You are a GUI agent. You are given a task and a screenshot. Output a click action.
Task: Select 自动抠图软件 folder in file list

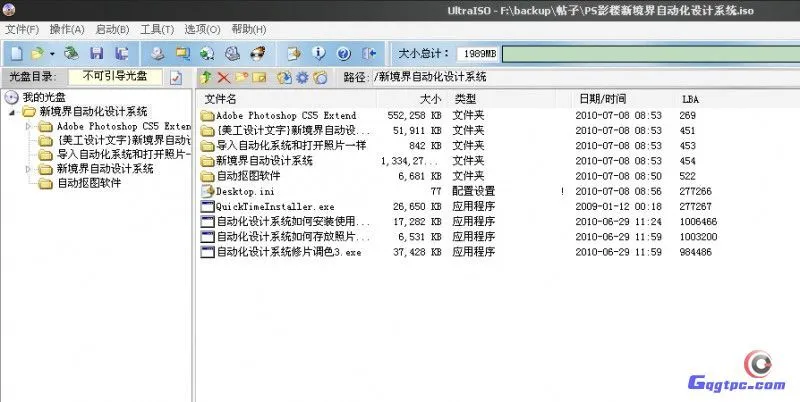point(248,176)
